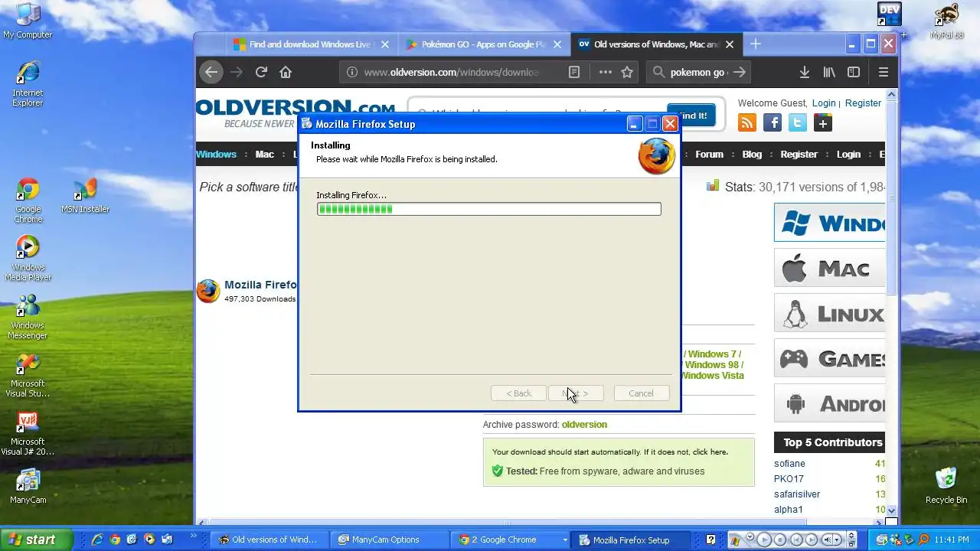Open ManyCam desktop shortcut

pyautogui.click(x=28, y=486)
